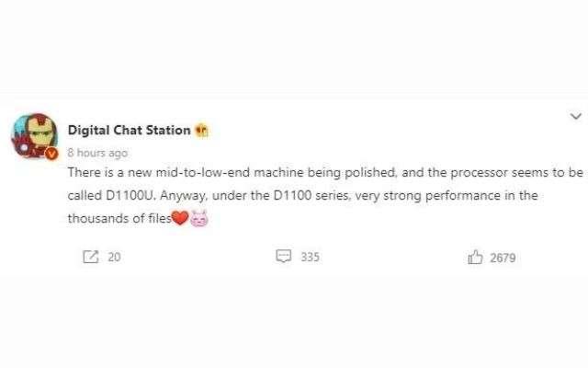Click the like count 2679
This screenshot has height=368, width=588.
pyautogui.click(x=503, y=258)
